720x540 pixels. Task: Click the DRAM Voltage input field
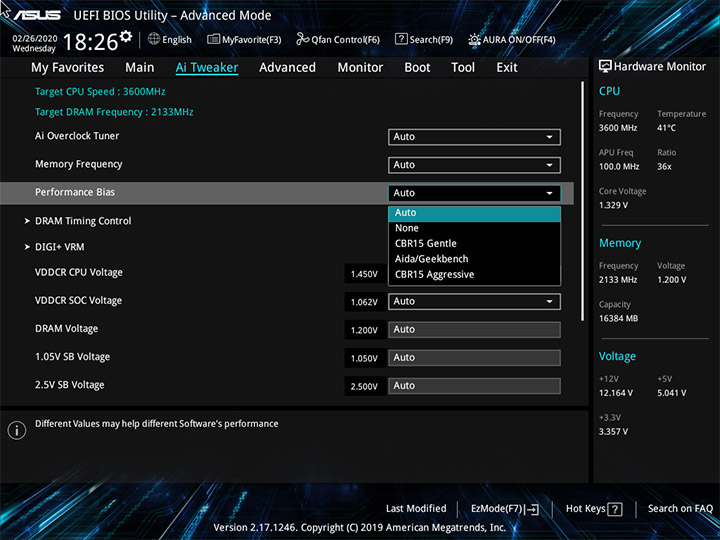click(474, 330)
